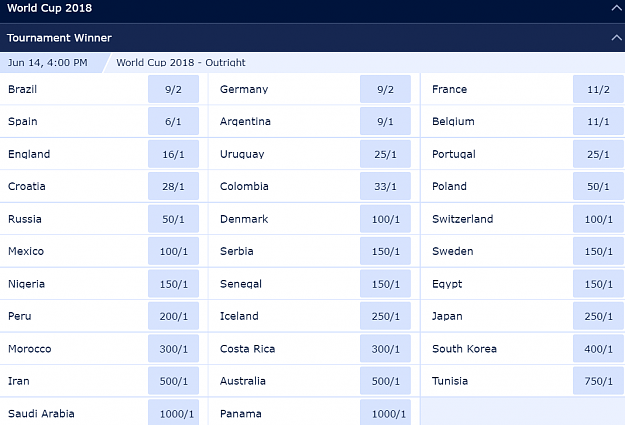Choose Spain 6/1 odds button
The width and height of the screenshot is (625, 425).
point(173,121)
